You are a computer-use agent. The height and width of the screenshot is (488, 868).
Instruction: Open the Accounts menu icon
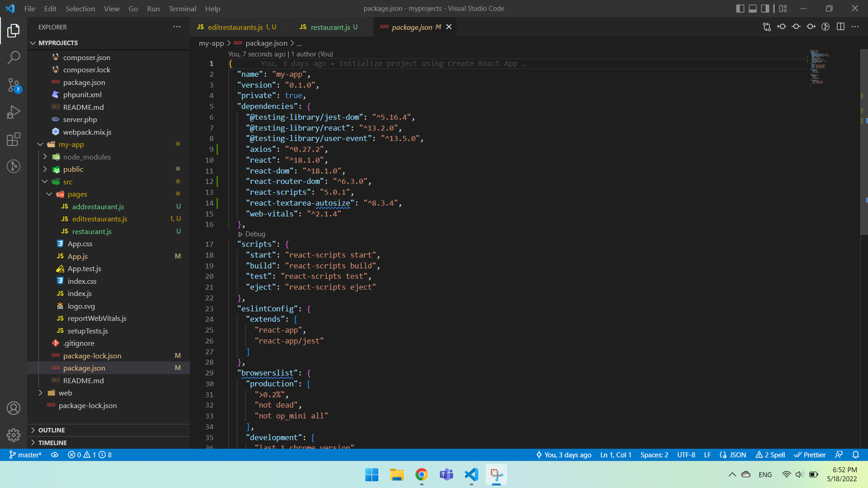(x=14, y=408)
